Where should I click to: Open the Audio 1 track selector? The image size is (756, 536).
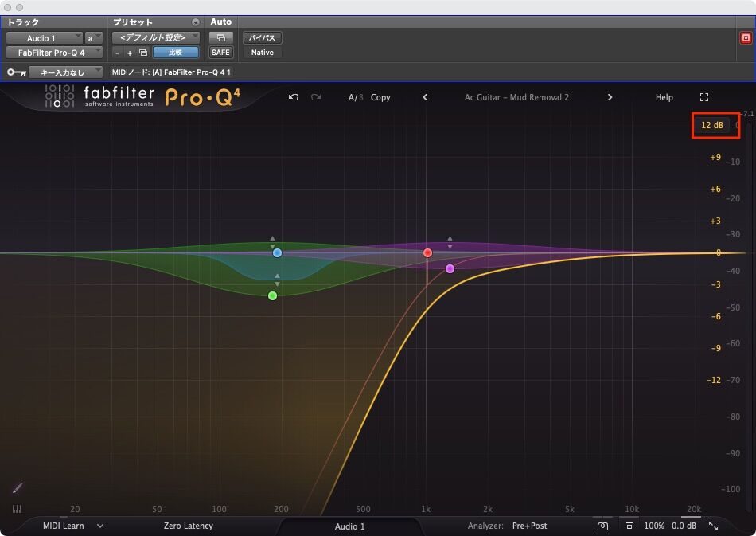(x=44, y=38)
